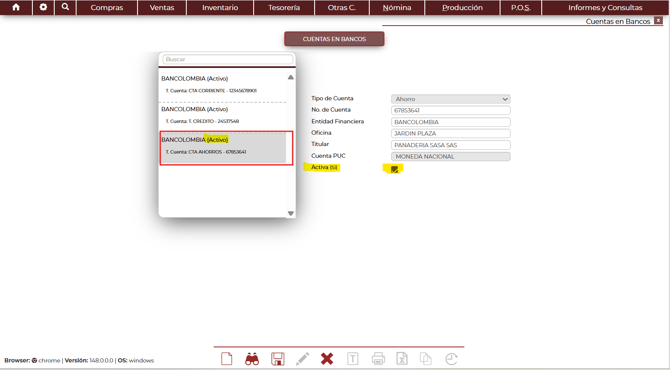This screenshot has height=370, width=670.
Task: Open the Informes y Consultas menu
Action: coord(605,7)
